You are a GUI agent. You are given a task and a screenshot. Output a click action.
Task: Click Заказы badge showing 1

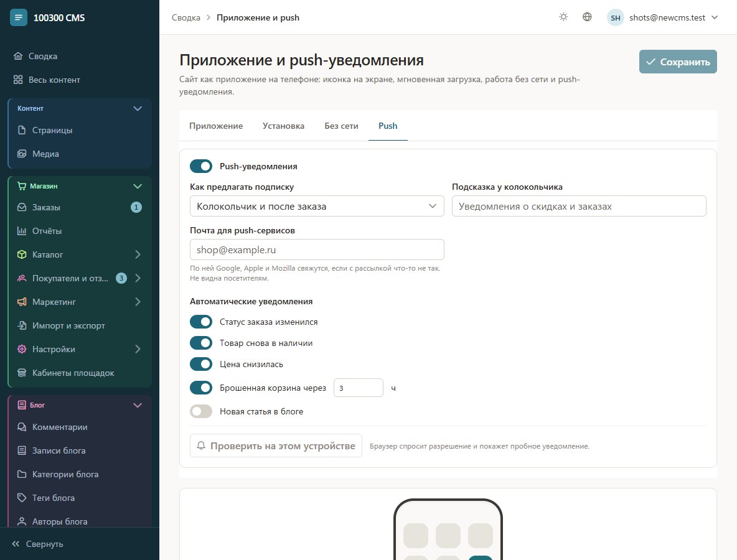click(136, 207)
